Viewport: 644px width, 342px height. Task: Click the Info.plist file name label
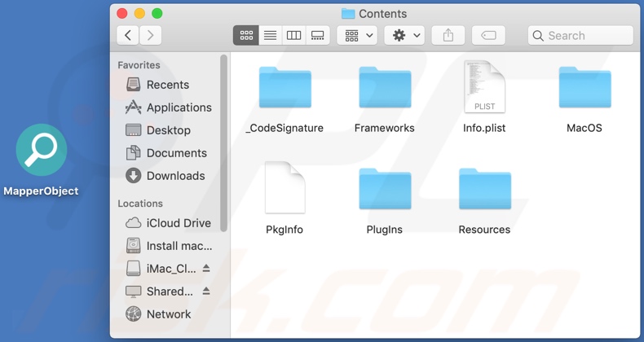pyautogui.click(x=484, y=128)
